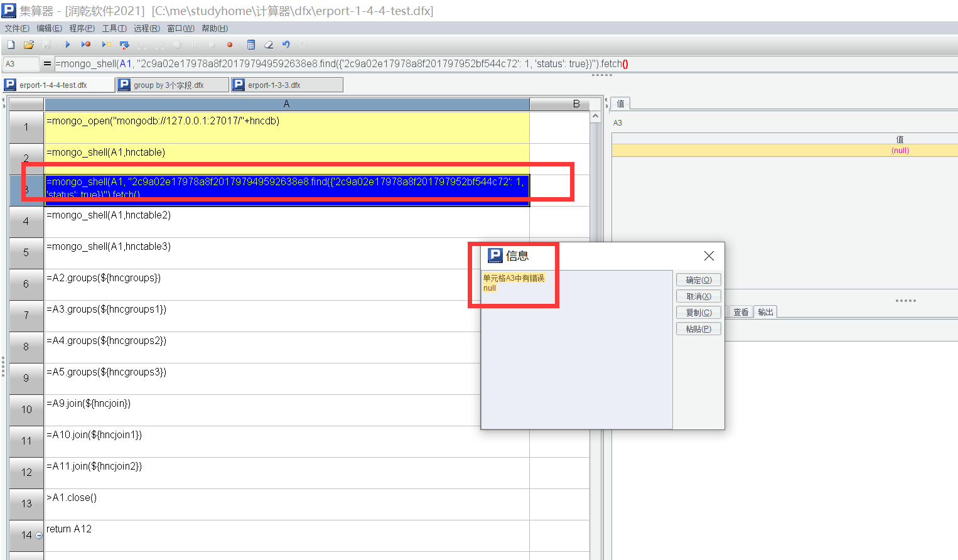Save the file with the disk icon

pyautogui.click(x=46, y=45)
